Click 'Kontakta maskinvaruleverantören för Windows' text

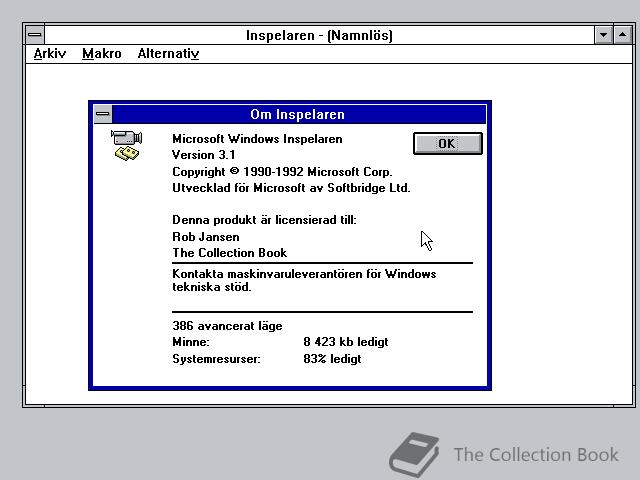pyautogui.click(x=304, y=273)
